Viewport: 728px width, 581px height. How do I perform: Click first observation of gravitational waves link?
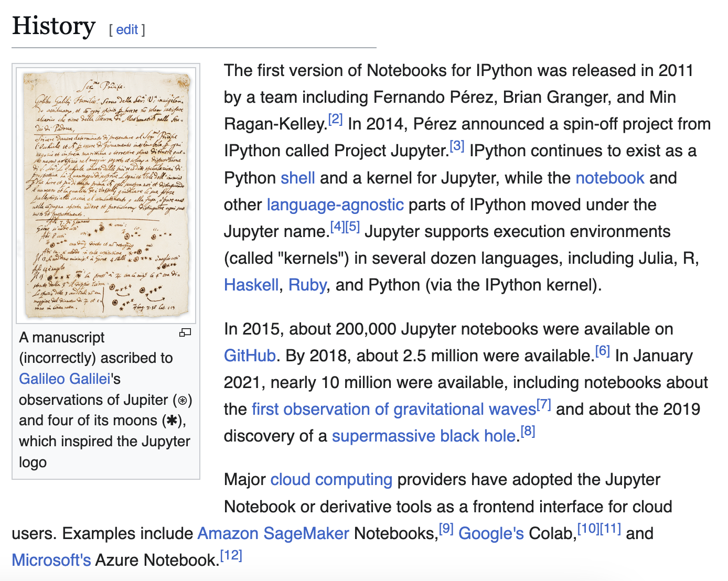tap(393, 409)
